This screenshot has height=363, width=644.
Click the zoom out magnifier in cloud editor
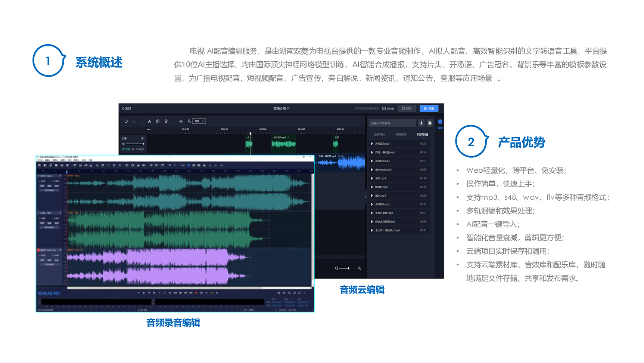click(x=336, y=268)
